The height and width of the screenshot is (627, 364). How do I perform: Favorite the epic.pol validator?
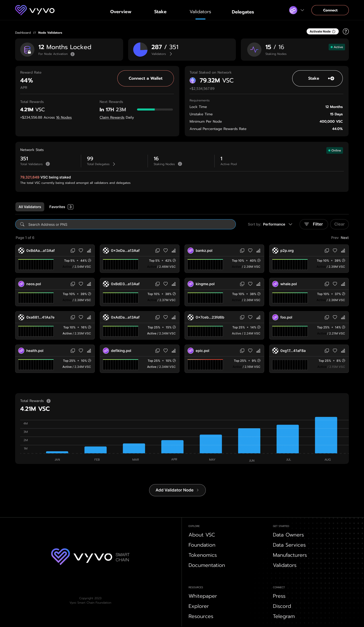pyautogui.click(x=250, y=351)
